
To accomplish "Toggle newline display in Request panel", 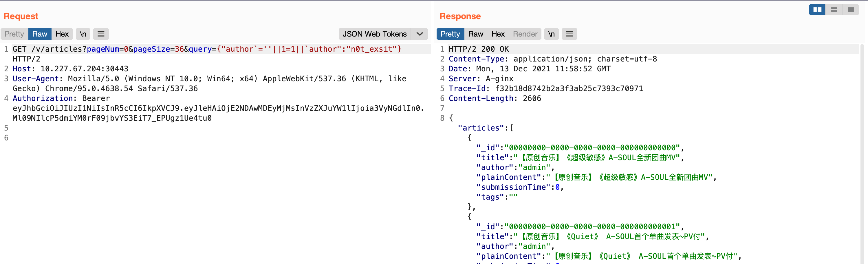I will pyautogui.click(x=83, y=34).
